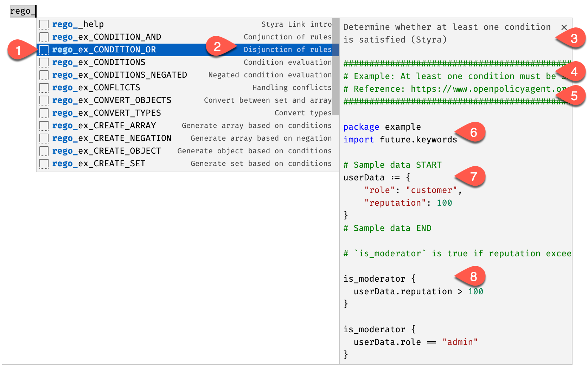The image size is (588, 365).
Task: Click the snippet icon beside rego_ex_CONDITION_OR
Action: (x=44, y=50)
